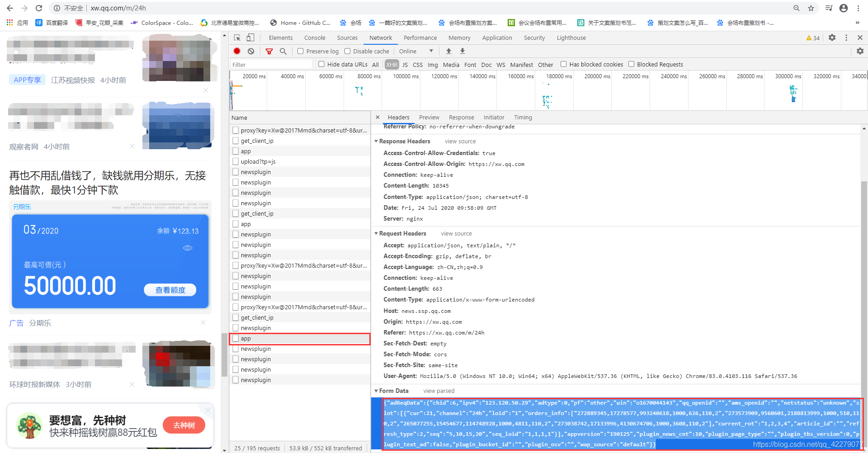Close the 要想富,先种树 banner

click(208, 410)
